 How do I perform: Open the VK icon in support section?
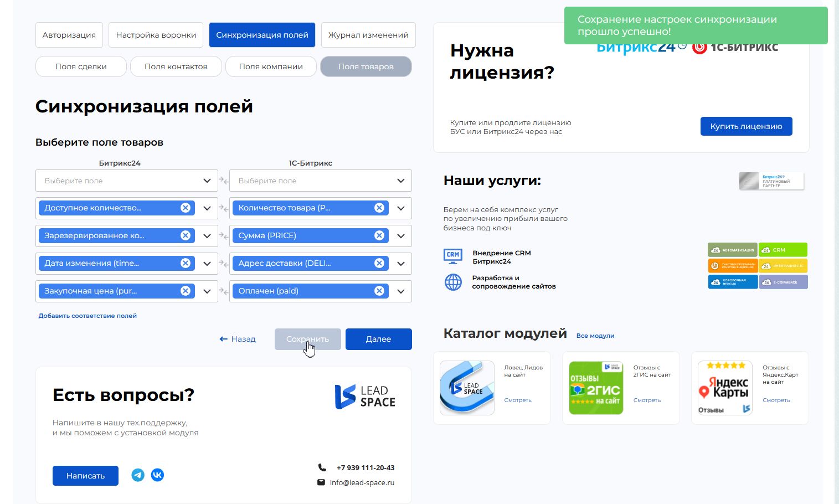[158, 475]
